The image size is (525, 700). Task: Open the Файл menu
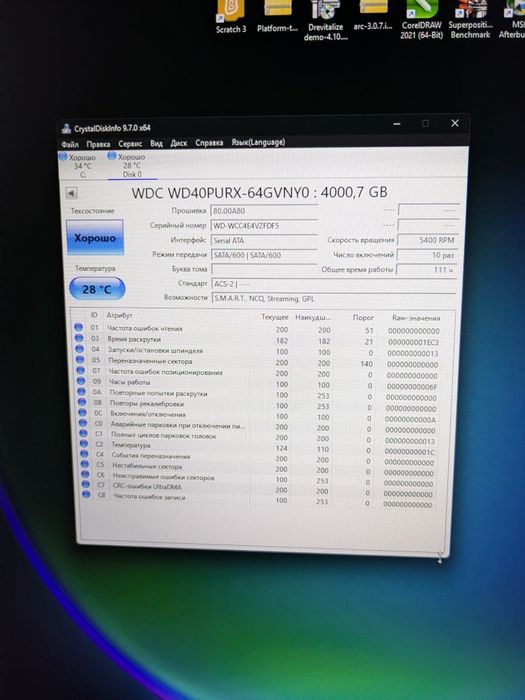pos(70,144)
